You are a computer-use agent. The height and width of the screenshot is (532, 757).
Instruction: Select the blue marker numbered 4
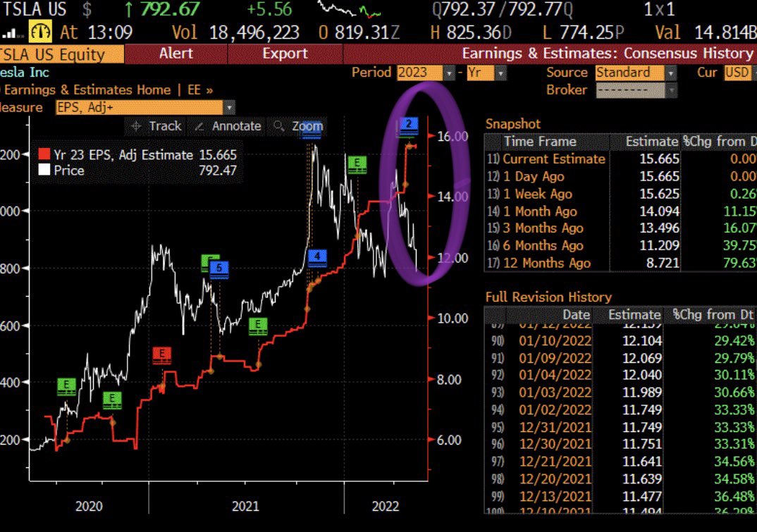[317, 258]
